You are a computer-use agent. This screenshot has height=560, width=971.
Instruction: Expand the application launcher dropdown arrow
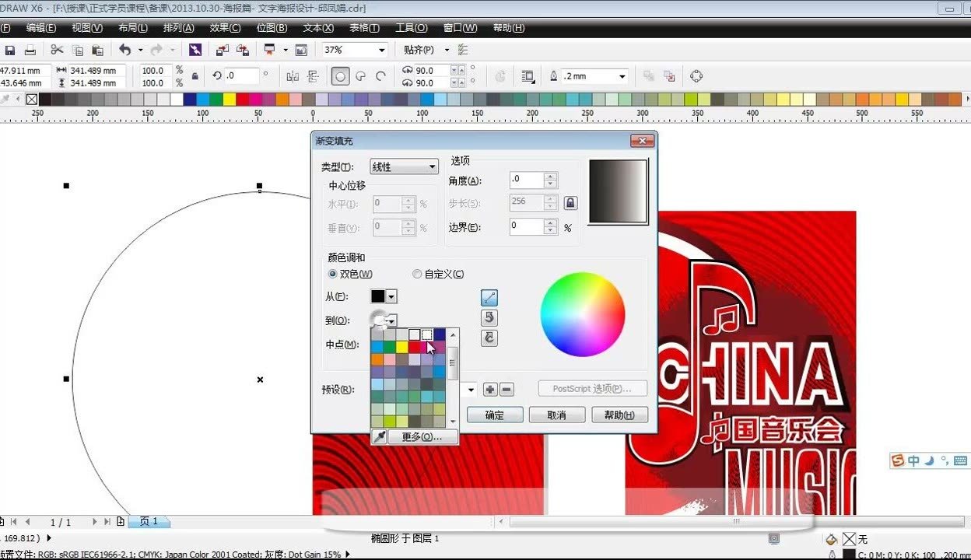[286, 50]
